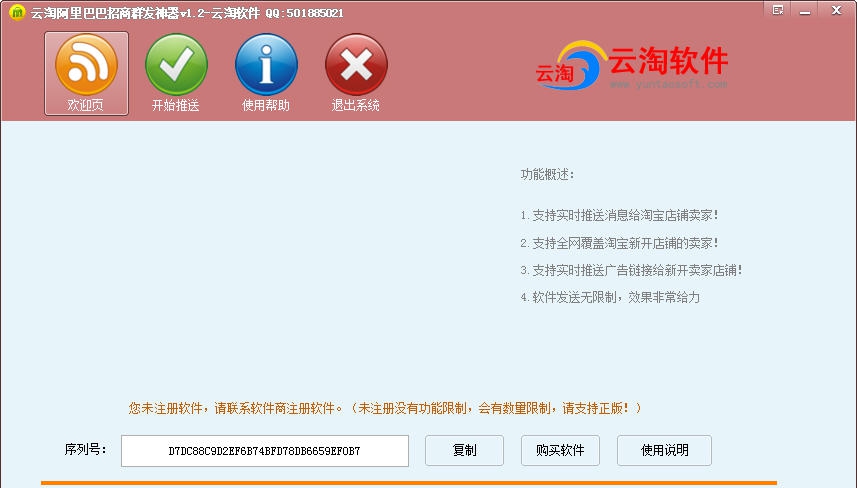Open the title bar menu icon
The width and height of the screenshot is (857, 488).
[x=778, y=10]
